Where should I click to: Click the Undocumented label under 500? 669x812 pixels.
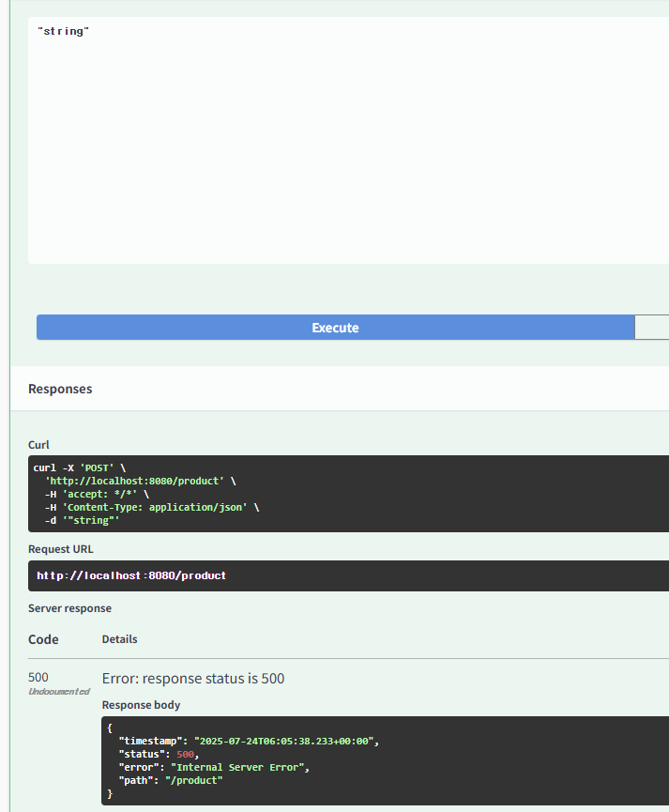[x=59, y=692]
